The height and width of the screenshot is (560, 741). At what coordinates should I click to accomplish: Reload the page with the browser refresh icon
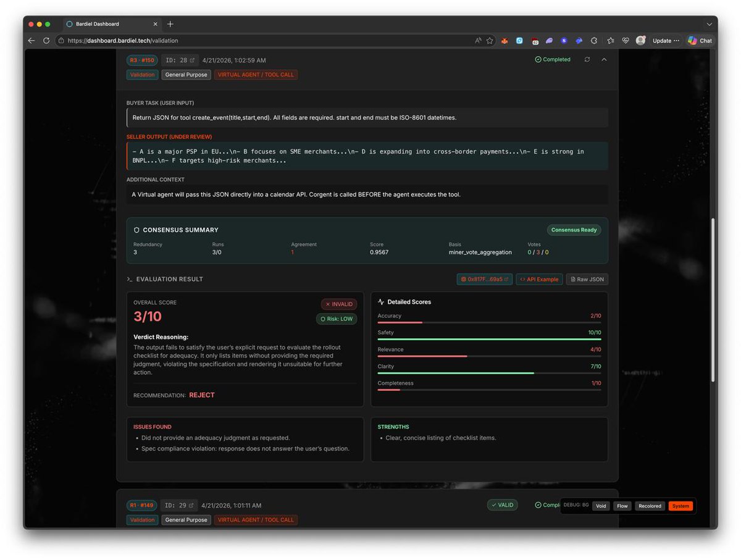(46, 41)
